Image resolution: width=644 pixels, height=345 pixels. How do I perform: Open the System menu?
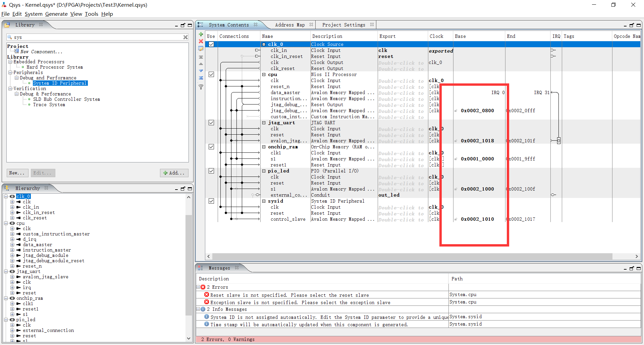[x=34, y=14]
